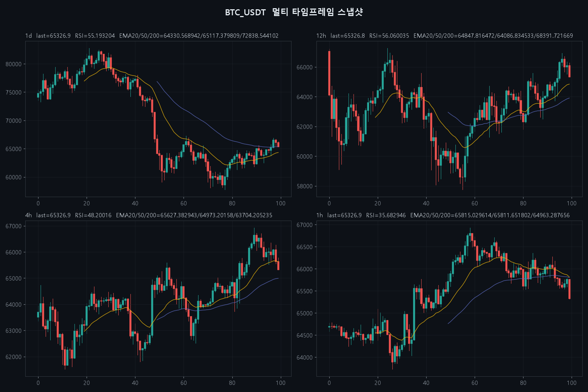588x392 pixels.
Task: Click the 64500 label on the 1h chart
Action: [x=305, y=335]
